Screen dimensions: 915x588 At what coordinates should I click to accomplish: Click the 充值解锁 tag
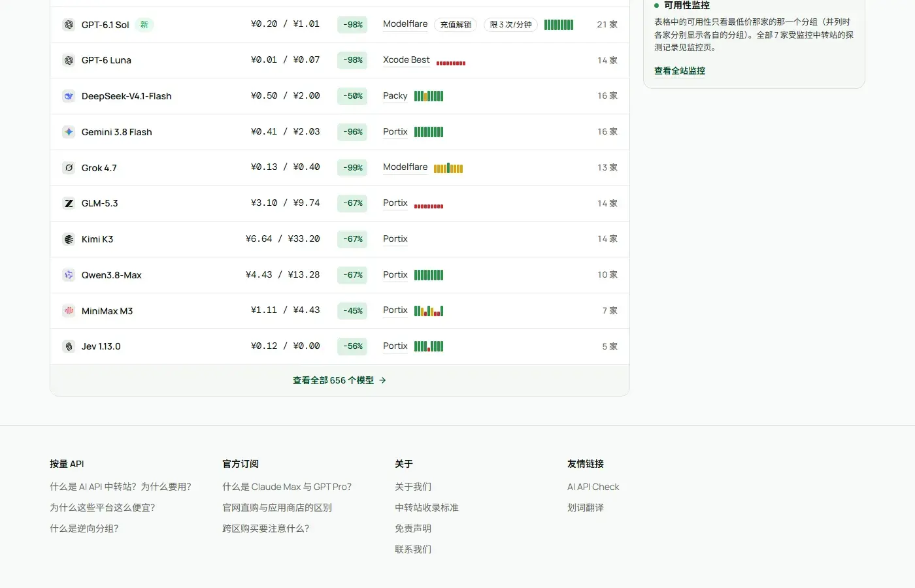coord(456,25)
